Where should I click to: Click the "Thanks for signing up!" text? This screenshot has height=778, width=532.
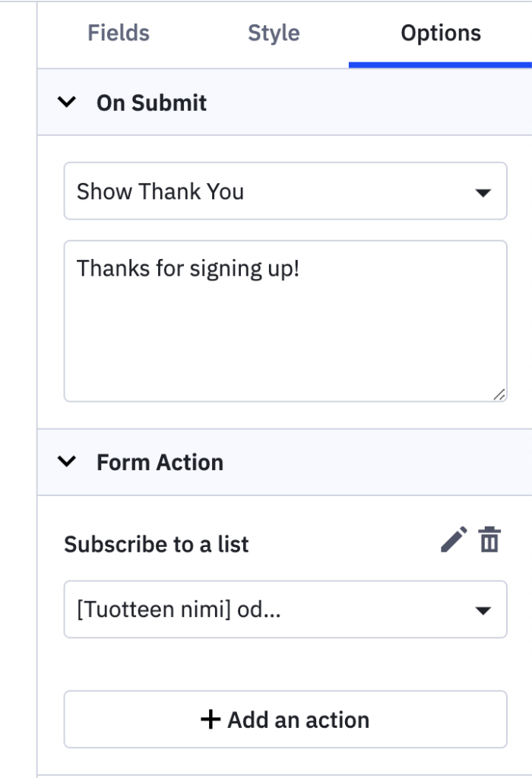[188, 267]
